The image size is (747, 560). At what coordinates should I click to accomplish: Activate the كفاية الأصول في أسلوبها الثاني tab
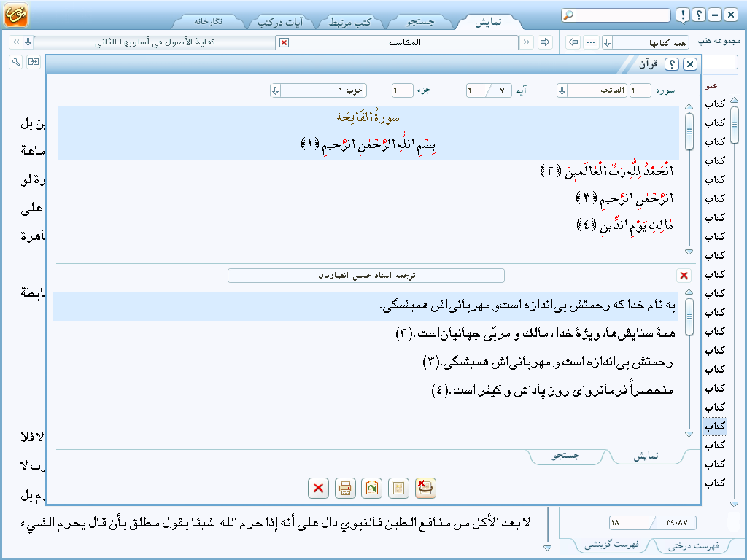click(155, 42)
